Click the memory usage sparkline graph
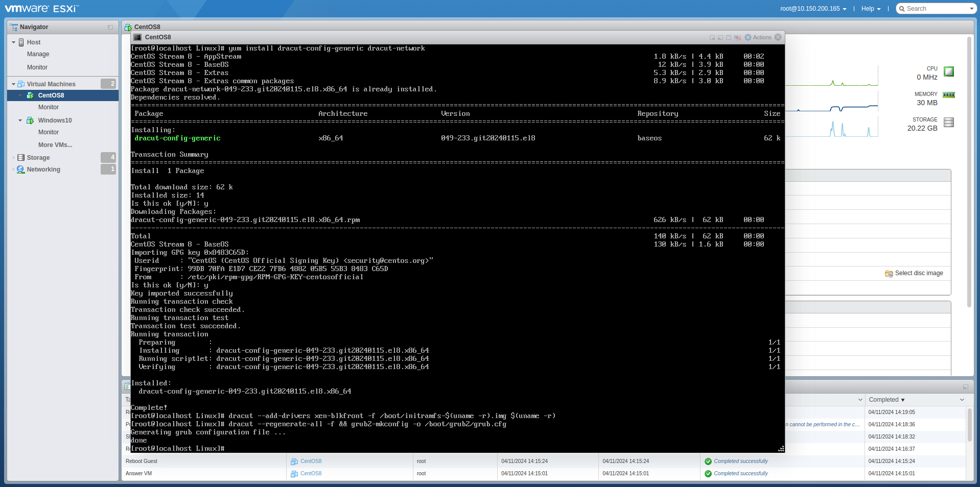 click(831, 102)
